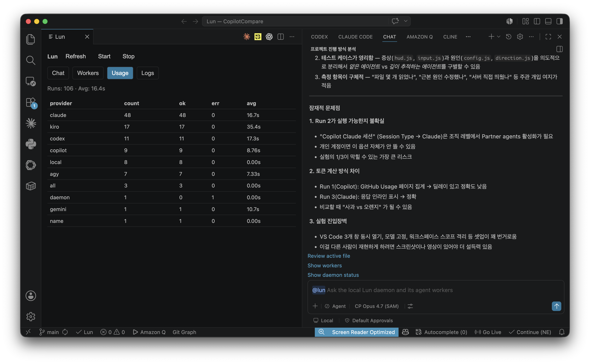This screenshot has height=364, width=590.
Task: Open the Python sidebar view
Action: [31, 144]
